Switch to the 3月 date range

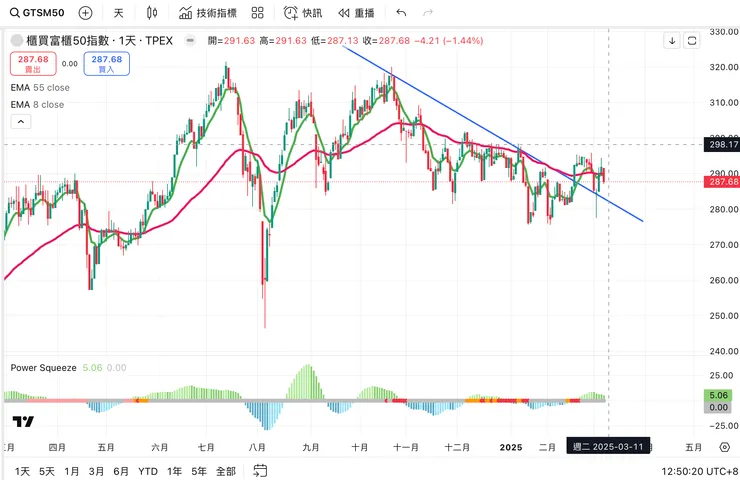click(96, 471)
